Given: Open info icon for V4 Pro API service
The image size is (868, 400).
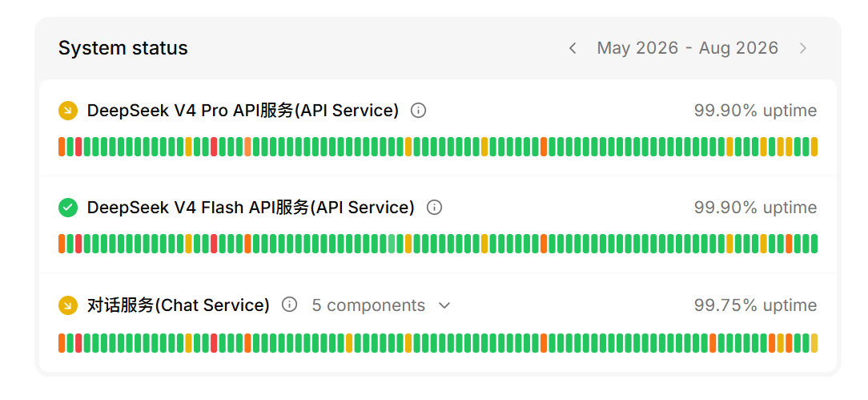Looking at the screenshot, I should pyautogui.click(x=419, y=111).
